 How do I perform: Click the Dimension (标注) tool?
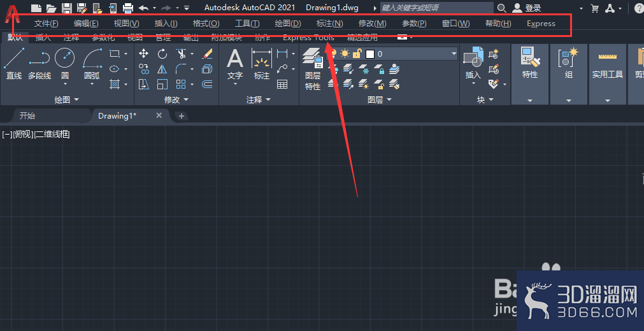click(x=262, y=64)
